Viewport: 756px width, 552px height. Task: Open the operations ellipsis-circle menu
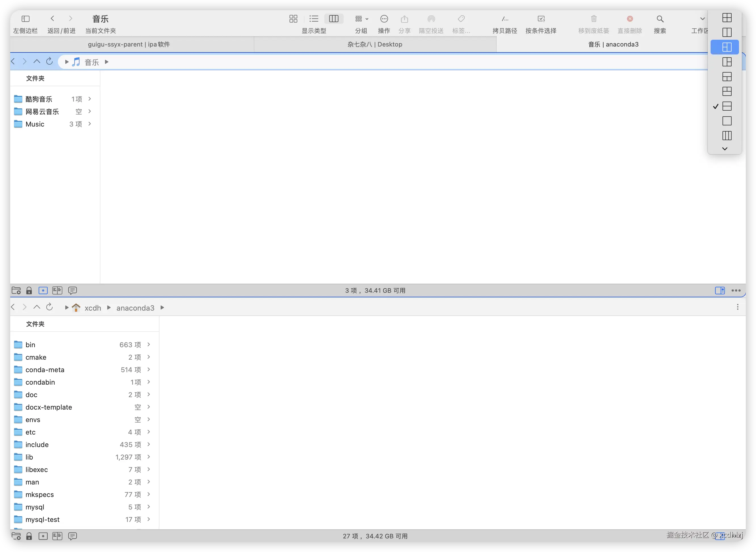click(384, 19)
